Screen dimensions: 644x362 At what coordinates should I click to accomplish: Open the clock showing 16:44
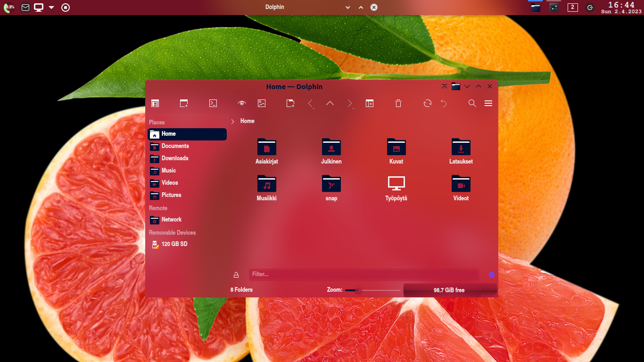point(621,8)
